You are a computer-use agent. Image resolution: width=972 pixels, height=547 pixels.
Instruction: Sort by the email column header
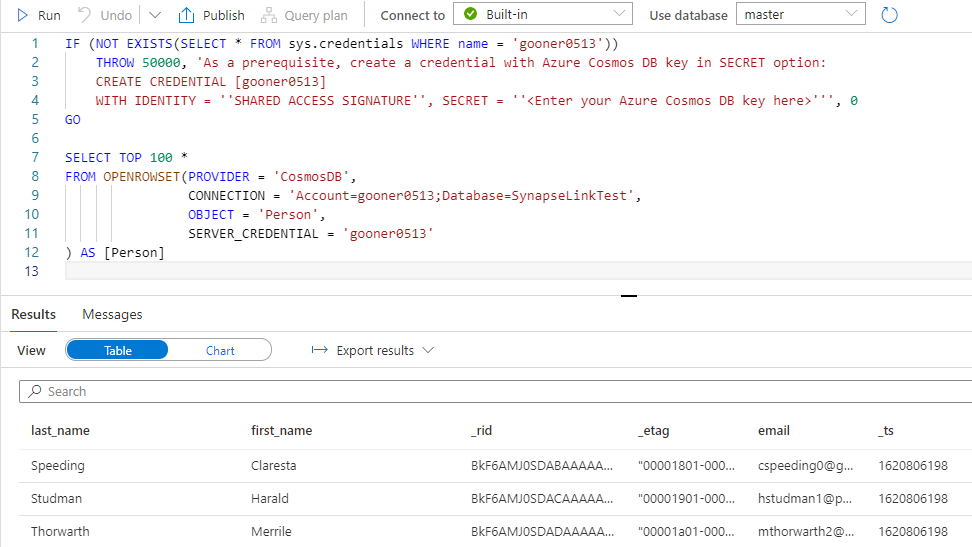point(774,430)
